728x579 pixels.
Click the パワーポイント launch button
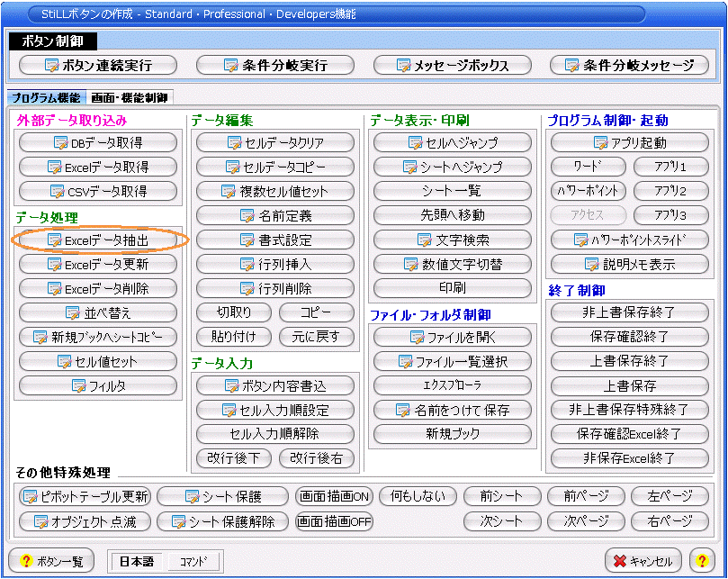pos(589,191)
